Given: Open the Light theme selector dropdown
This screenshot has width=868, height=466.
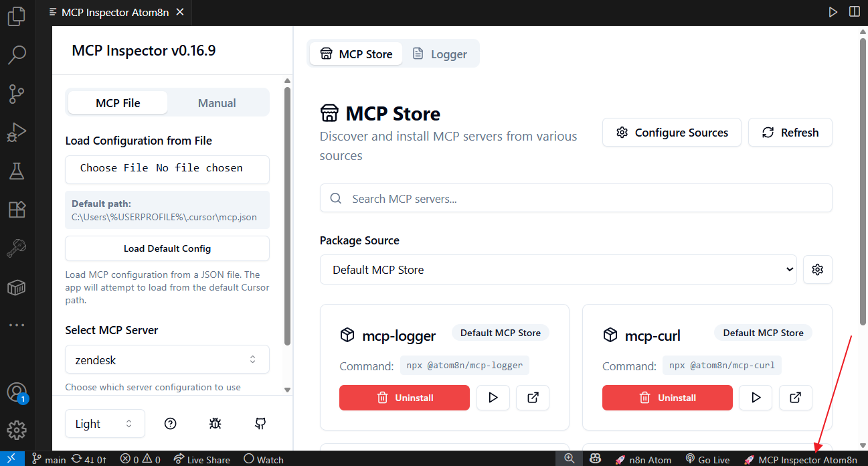Looking at the screenshot, I should coord(105,424).
